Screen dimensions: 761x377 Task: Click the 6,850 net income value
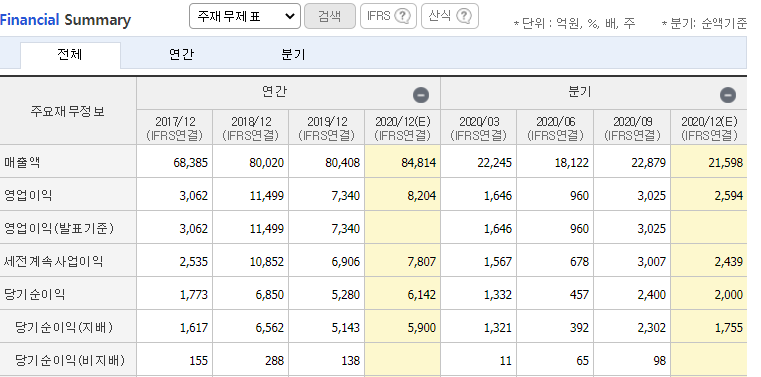(269, 295)
